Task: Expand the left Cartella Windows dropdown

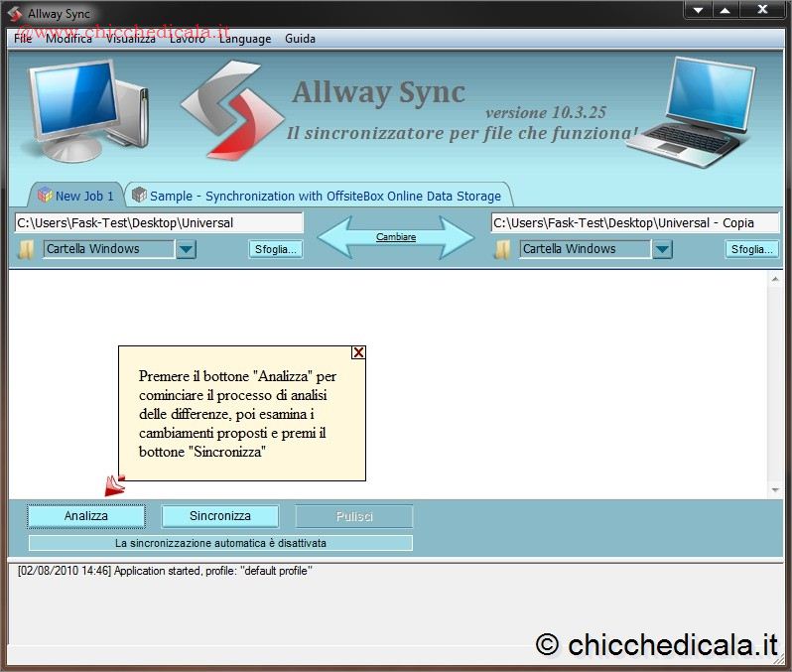Action: coord(186,249)
